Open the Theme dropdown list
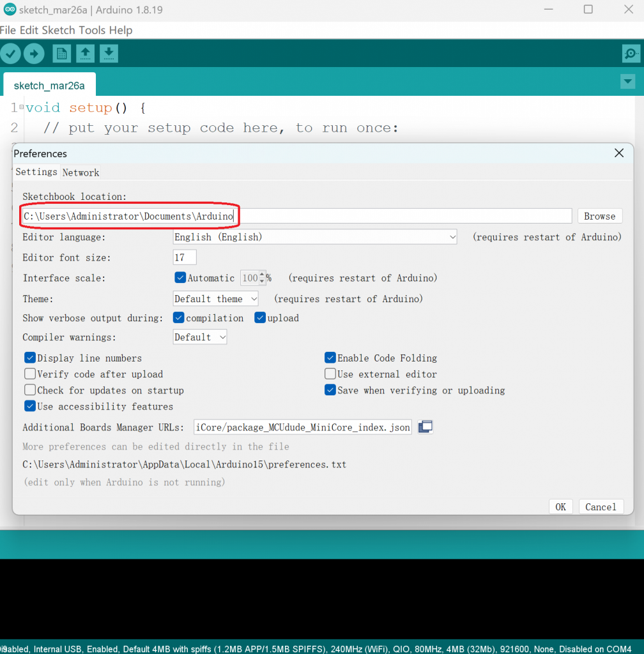This screenshot has height=654, width=644. click(x=216, y=299)
